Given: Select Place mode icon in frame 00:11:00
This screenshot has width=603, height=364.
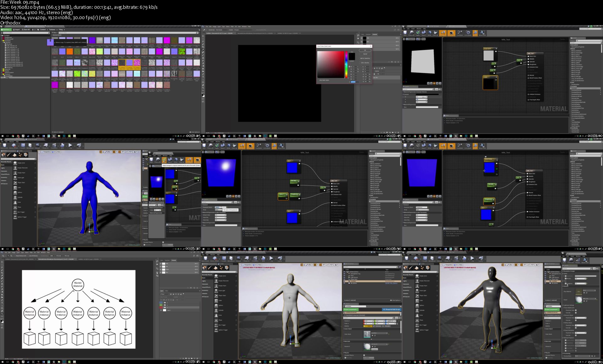Looking at the screenshot, I should click(x=204, y=268).
